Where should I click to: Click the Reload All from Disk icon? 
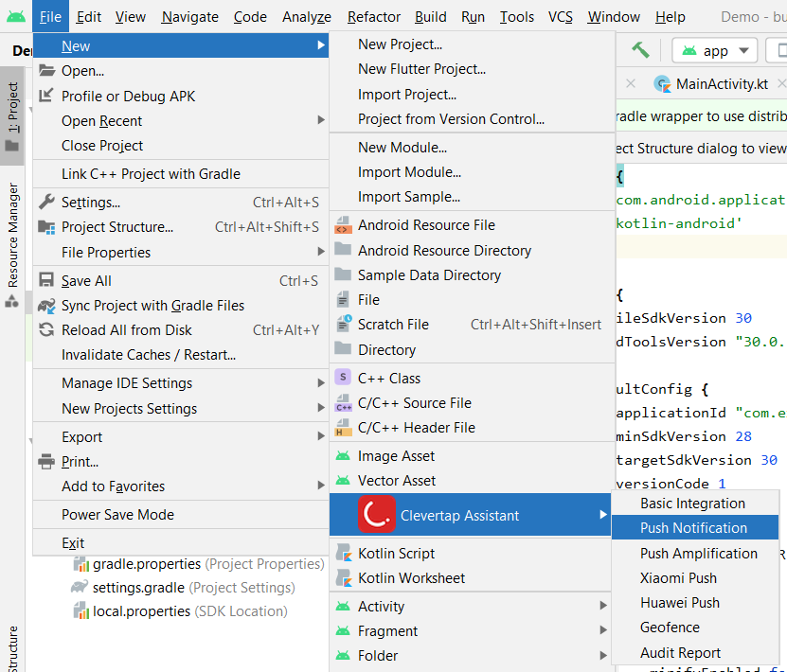tap(46, 330)
